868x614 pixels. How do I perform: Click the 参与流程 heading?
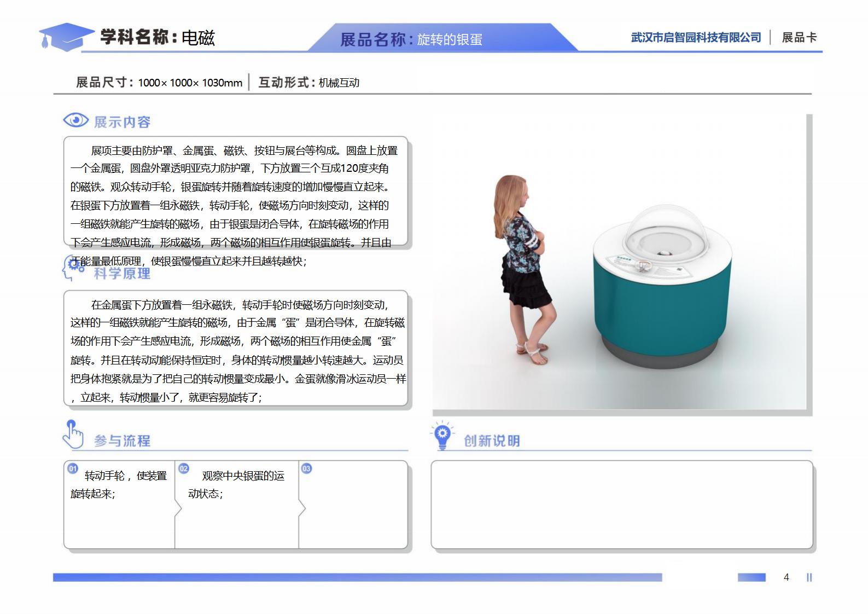point(122,441)
